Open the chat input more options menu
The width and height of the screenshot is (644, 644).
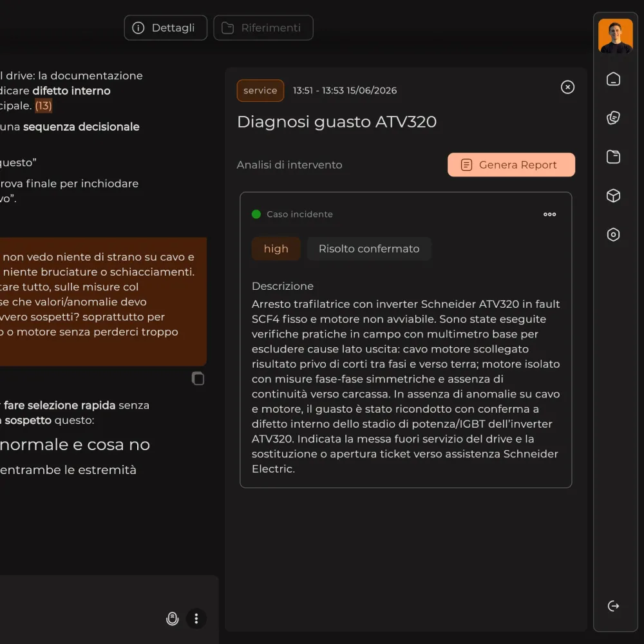tap(196, 618)
